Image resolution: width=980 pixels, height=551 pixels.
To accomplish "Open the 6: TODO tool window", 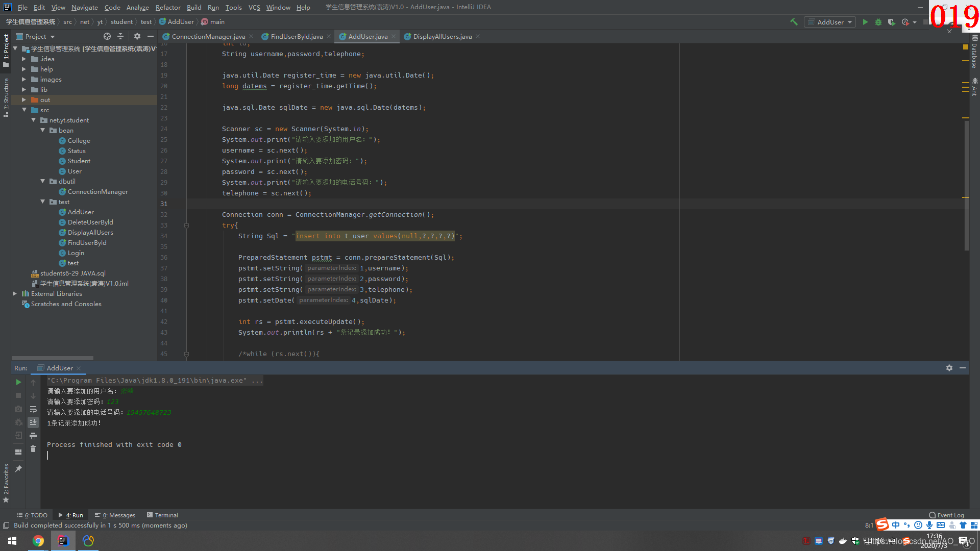I will click(x=32, y=515).
